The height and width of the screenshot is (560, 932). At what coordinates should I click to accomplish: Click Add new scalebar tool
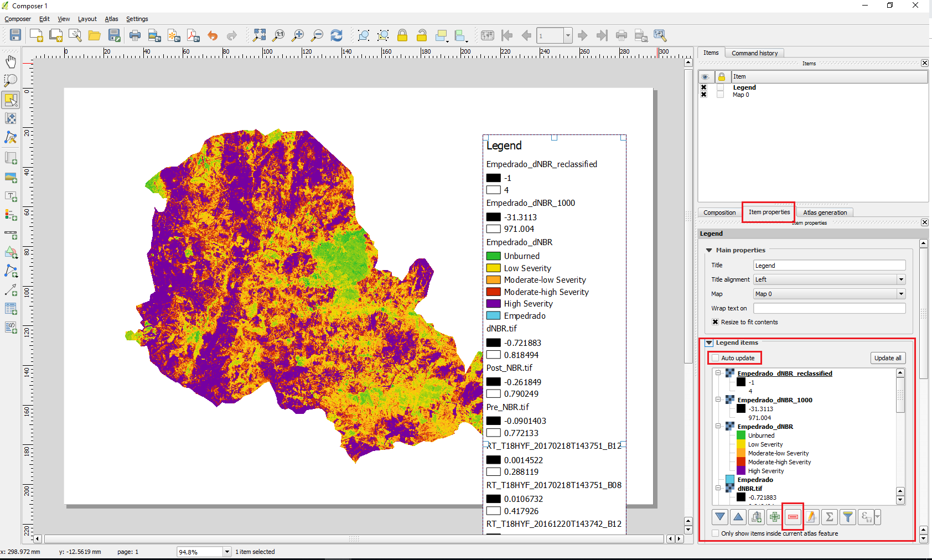pos(11,234)
